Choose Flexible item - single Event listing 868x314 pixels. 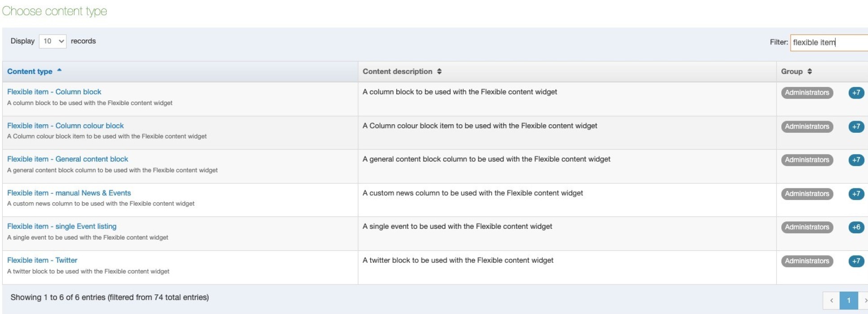pyautogui.click(x=62, y=227)
